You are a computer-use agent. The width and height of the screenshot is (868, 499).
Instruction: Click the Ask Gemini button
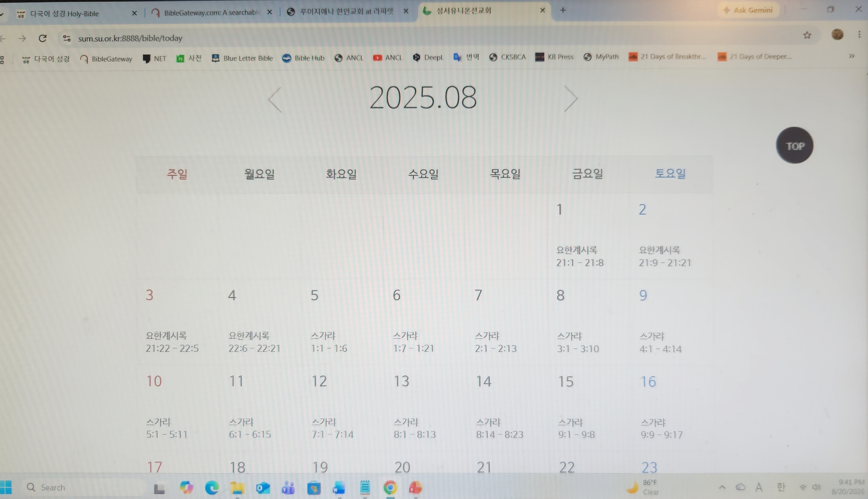click(x=748, y=10)
